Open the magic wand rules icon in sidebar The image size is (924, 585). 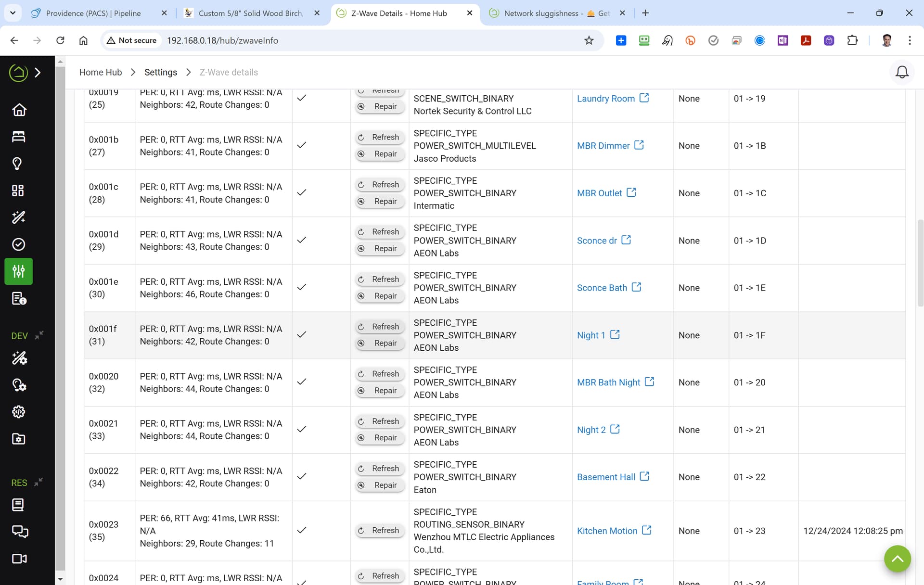(19, 217)
